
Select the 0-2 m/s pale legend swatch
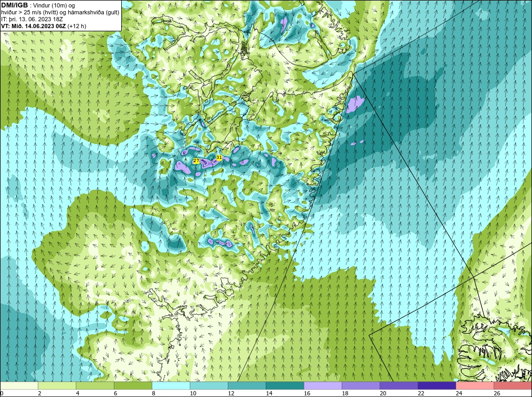(x=19, y=385)
